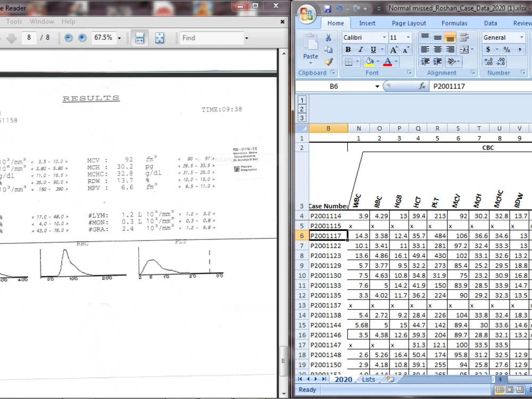Switch to the Formulas ribbon tab

point(454,23)
